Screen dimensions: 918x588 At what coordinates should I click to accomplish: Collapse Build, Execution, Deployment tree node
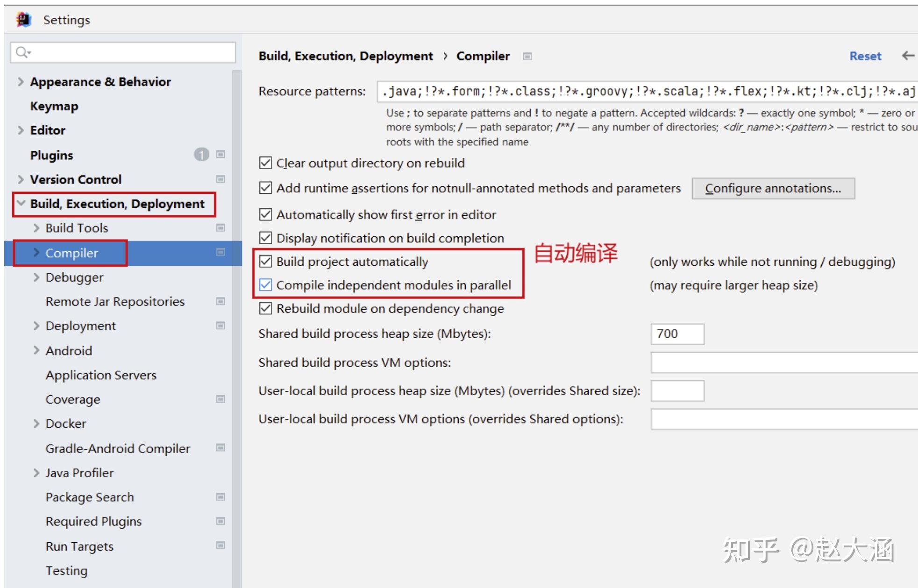point(21,204)
